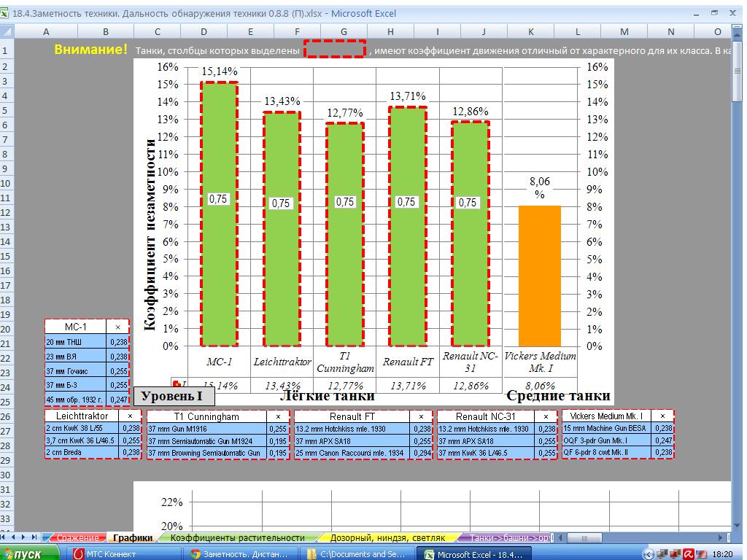The height and width of the screenshot is (560, 747).
Task: Click the 18:20 system clock
Action: point(722,554)
